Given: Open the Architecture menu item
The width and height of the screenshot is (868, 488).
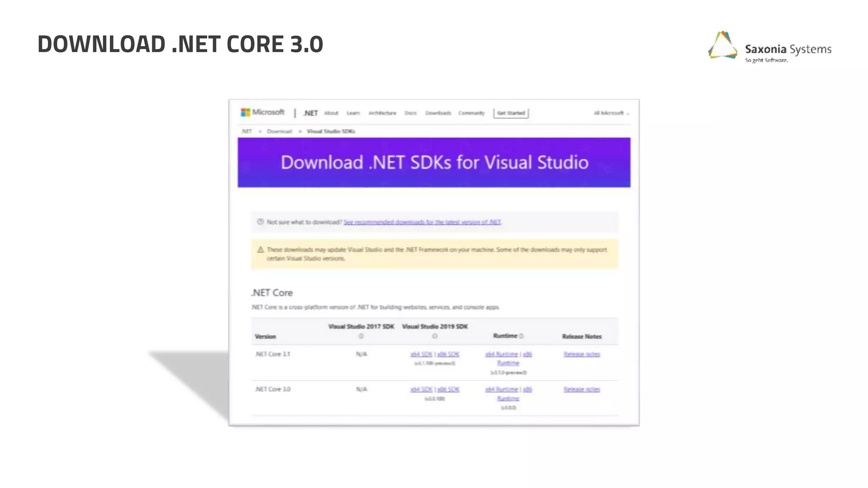Looking at the screenshot, I should [382, 113].
